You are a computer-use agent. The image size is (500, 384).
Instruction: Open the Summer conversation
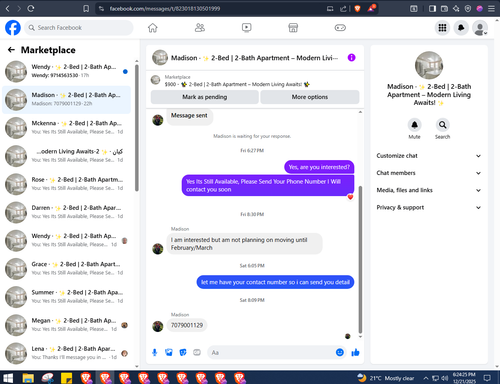pyautogui.click(x=67, y=297)
